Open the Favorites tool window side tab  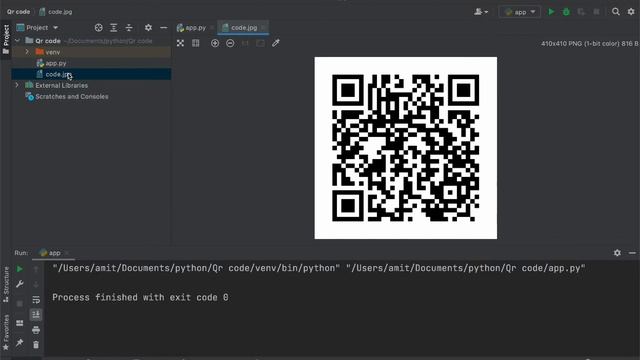[6, 332]
